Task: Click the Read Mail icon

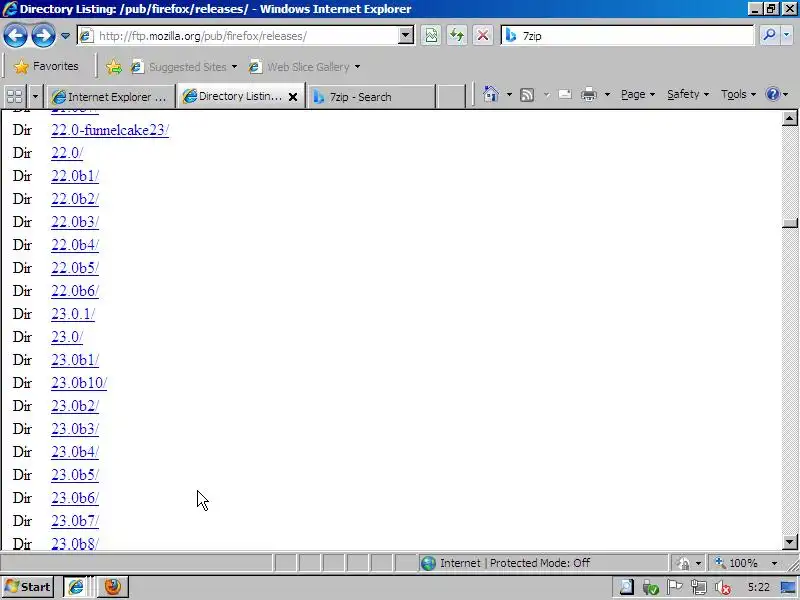Action: tap(565, 94)
